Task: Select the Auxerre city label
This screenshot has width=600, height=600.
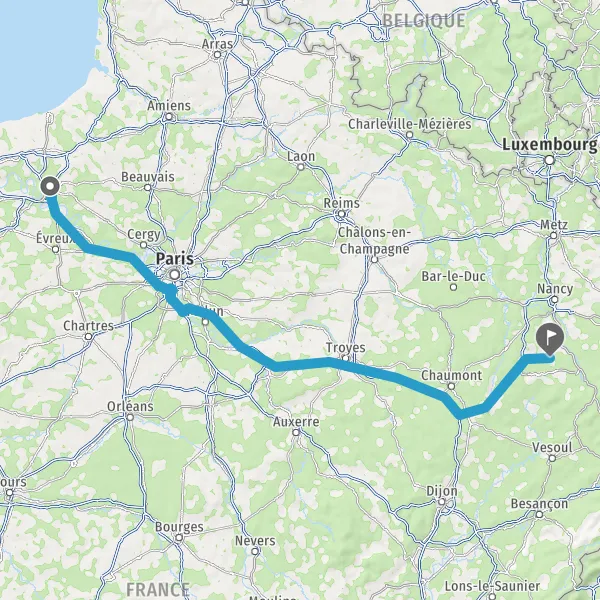Action: click(296, 421)
